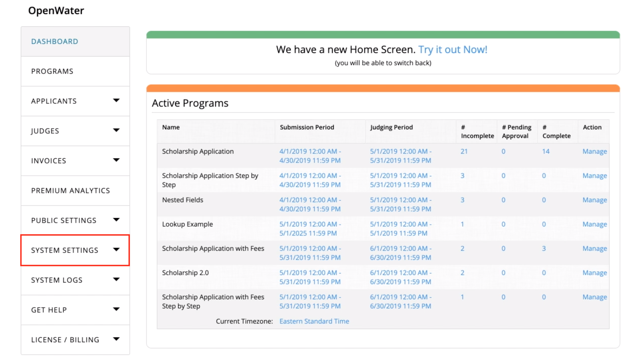
Task: Open Scholarship 2.0 judging period dates
Action: click(x=401, y=277)
